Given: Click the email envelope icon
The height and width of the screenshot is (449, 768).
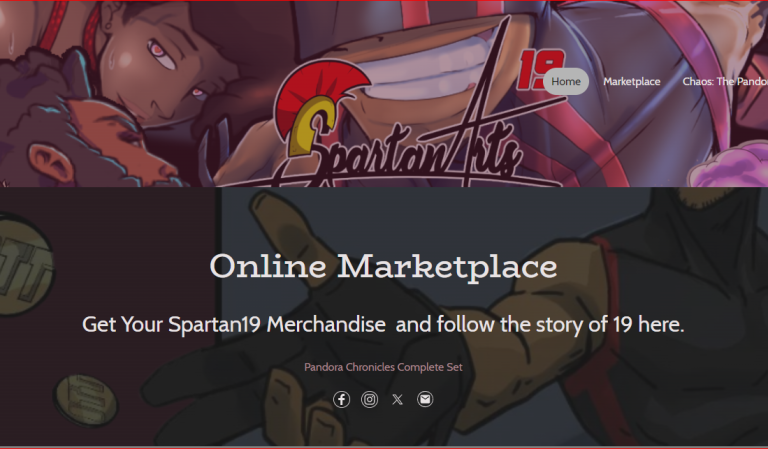Looking at the screenshot, I should tap(425, 400).
